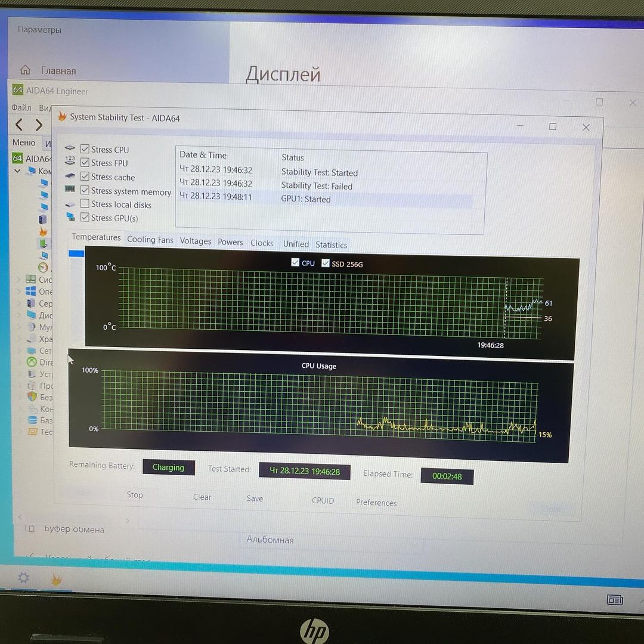The image size is (644, 644).
Task: Select the Без security shield tree item
Action: tap(40, 397)
